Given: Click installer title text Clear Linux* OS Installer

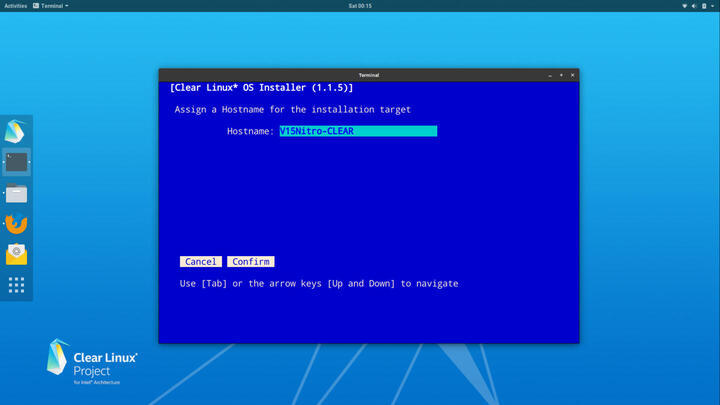Looking at the screenshot, I should point(261,87).
